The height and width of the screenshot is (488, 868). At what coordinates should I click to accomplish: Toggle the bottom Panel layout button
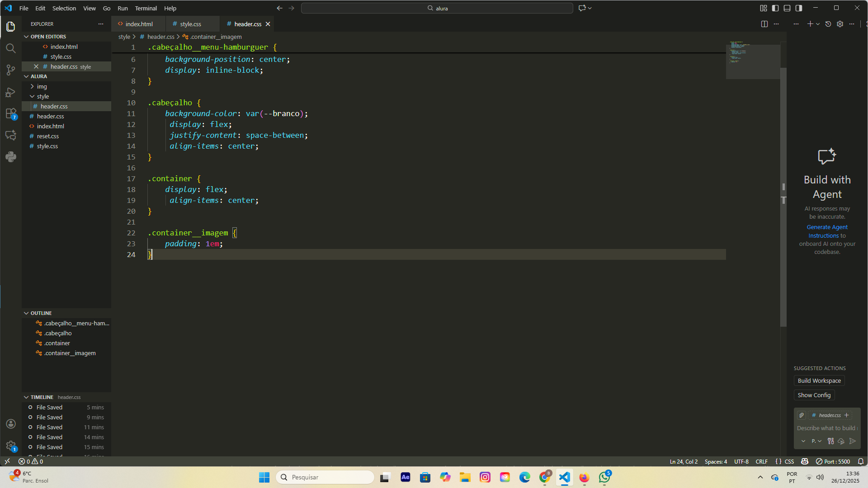tap(787, 8)
